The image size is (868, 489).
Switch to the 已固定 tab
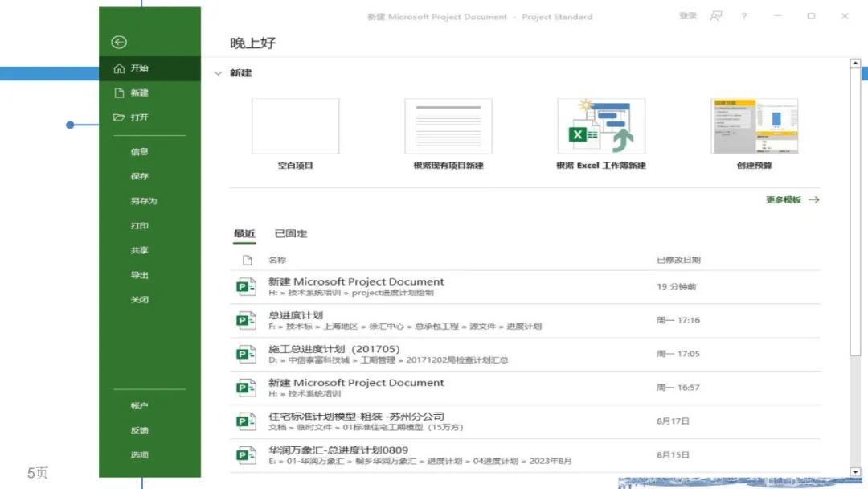point(291,234)
